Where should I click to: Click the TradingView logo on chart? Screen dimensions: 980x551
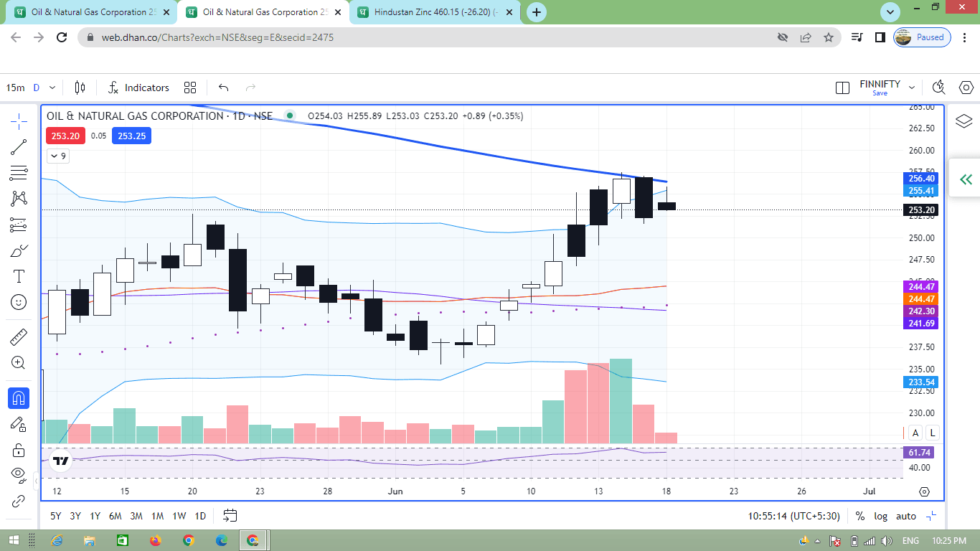62,462
